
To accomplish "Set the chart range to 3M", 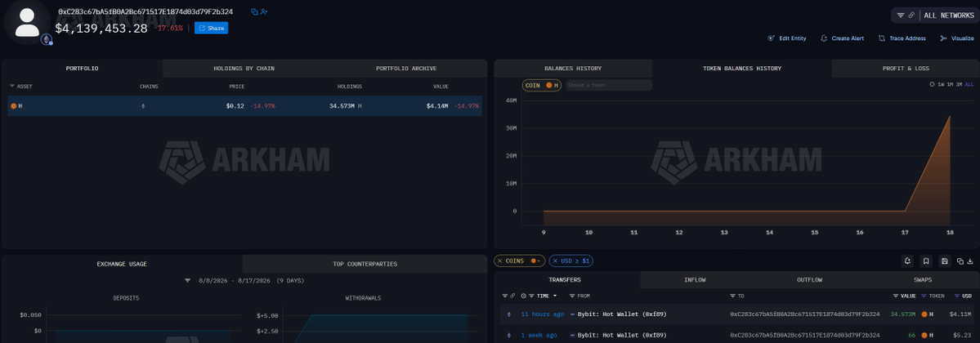I will tap(960, 84).
